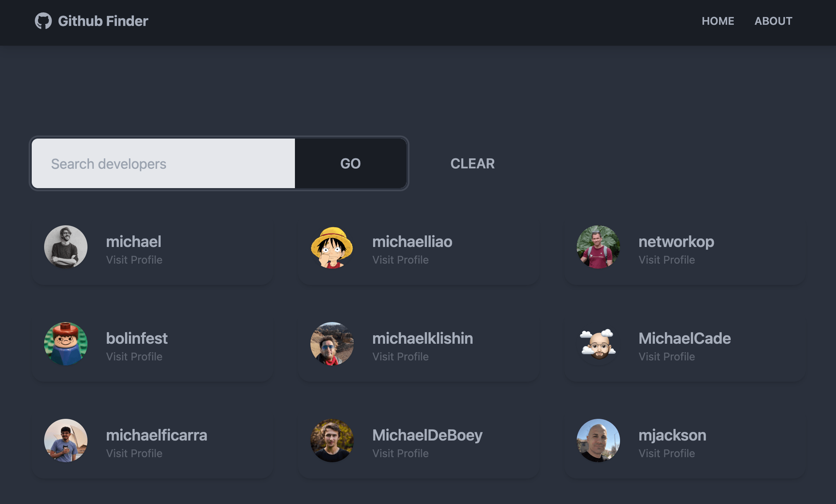Visit Profile for mjackson
Screen dimensions: 836x504
(x=666, y=453)
